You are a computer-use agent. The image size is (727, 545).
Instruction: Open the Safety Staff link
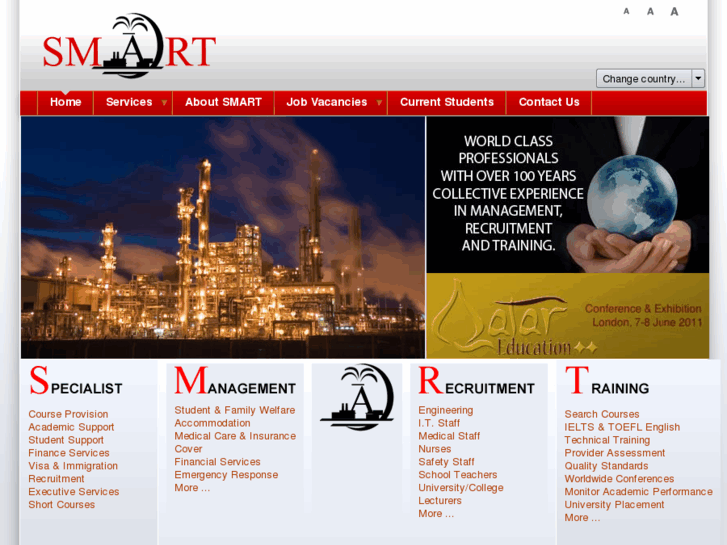[x=446, y=462]
